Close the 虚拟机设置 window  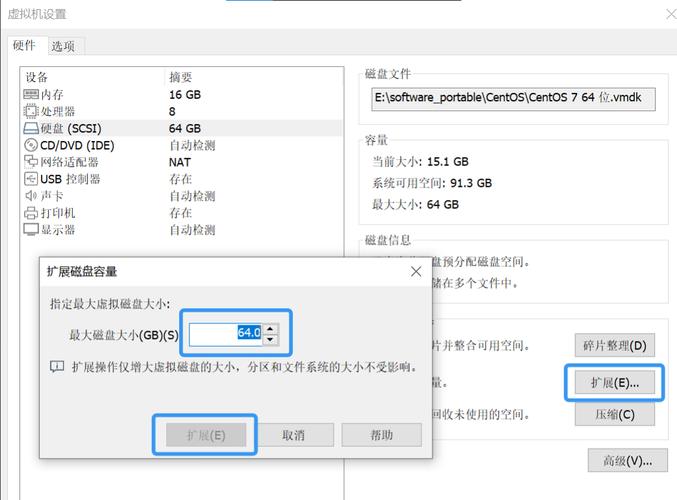coord(671,14)
